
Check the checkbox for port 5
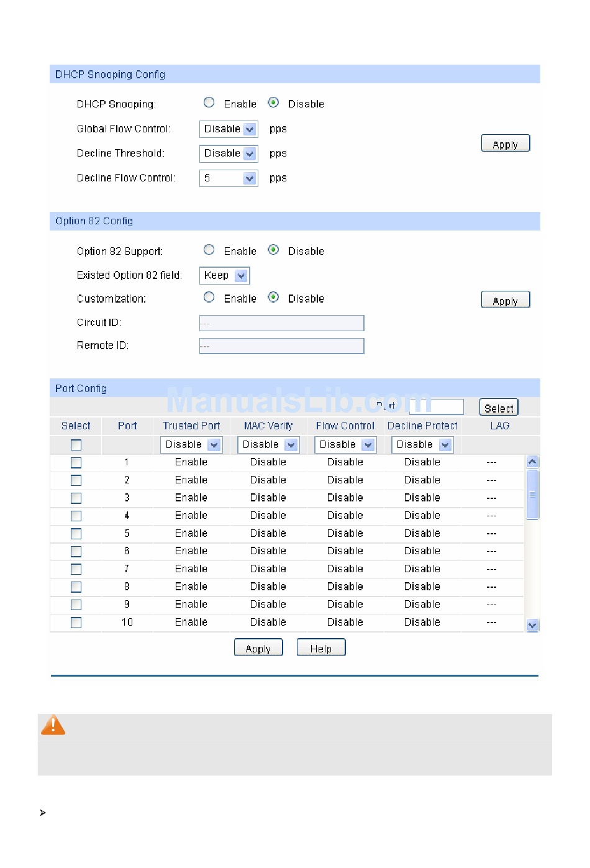coord(76,534)
